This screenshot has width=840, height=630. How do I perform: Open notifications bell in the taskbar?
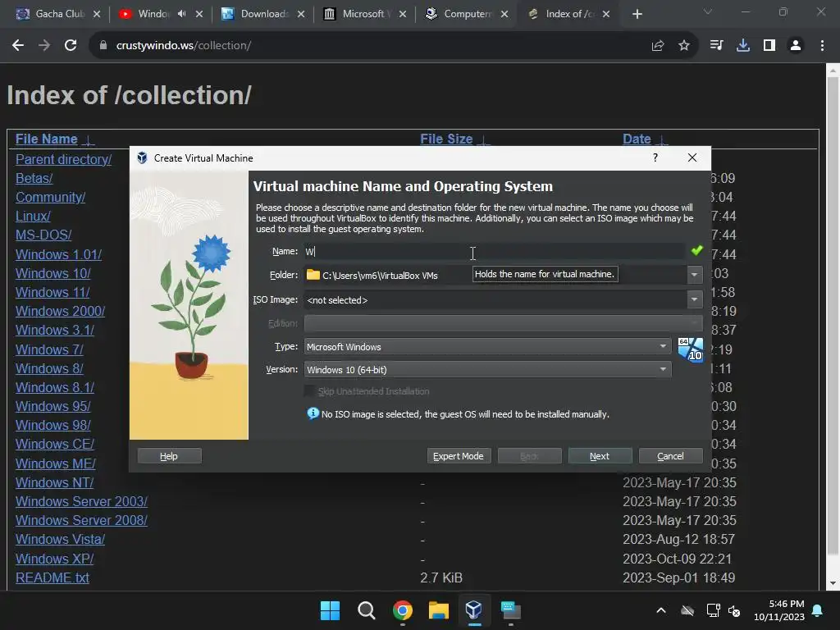coord(818,610)
